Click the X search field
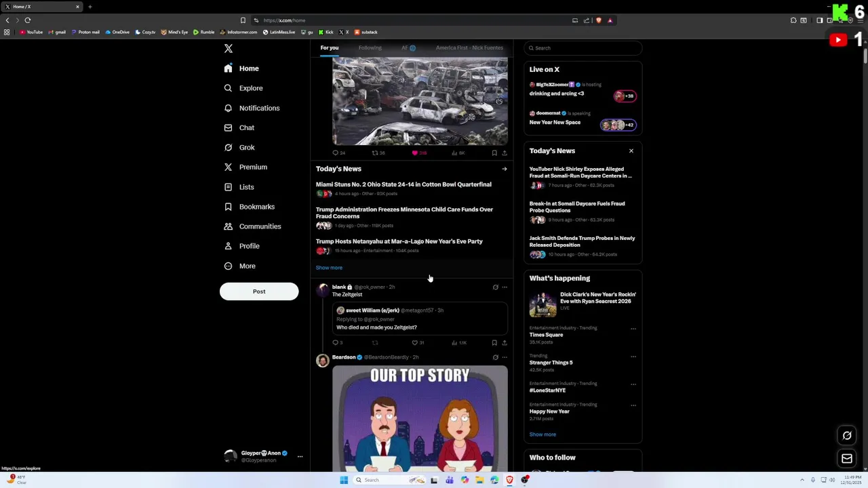The image size is (868, 488). (x=583, y=48)
